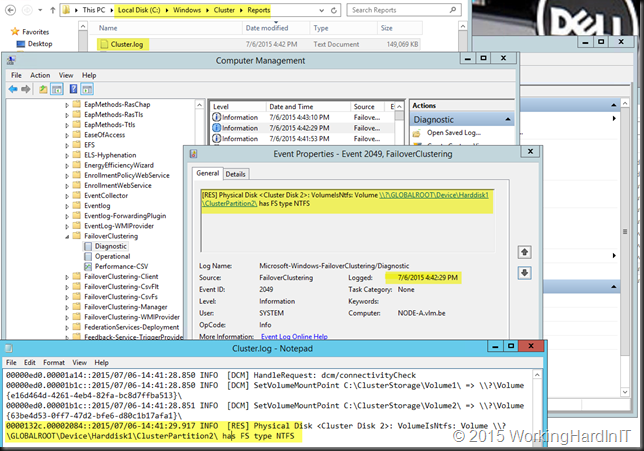This screenshot has height=451, width=644.
Task: Expand the EFS tree node
Action: 67,145
